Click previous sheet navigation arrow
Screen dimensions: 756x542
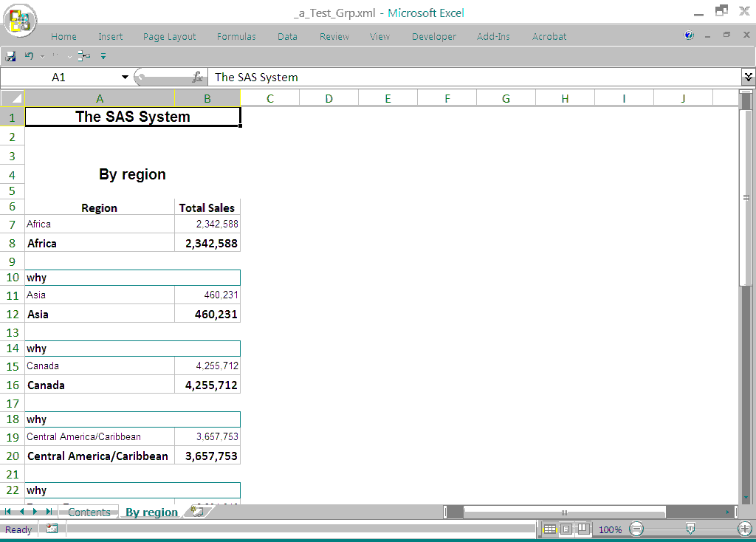pos(21,512)
